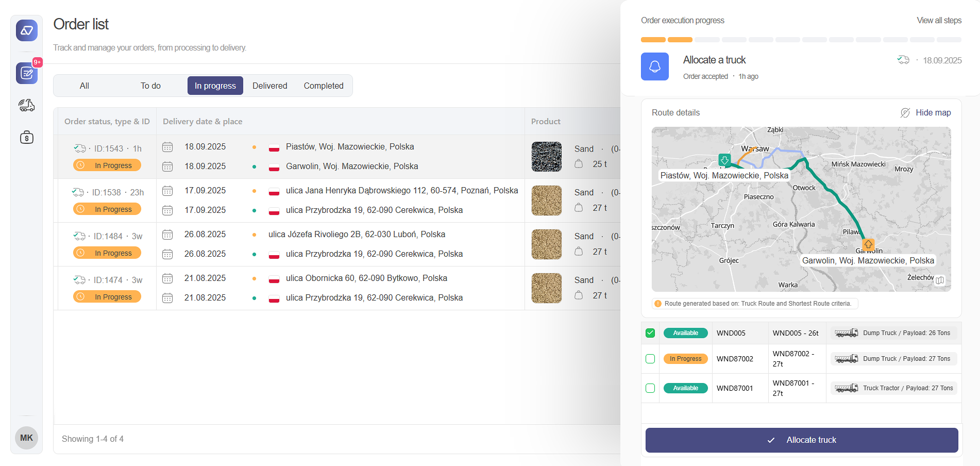
Task: Select the WND87002 truck checkbox
Action: point(650,359)
